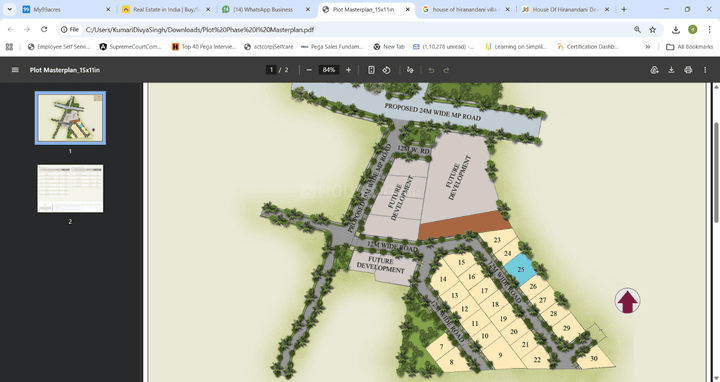Open the unread mail bookmark
The height and width of the screenshot is (382, 720).
click(443, 46)
